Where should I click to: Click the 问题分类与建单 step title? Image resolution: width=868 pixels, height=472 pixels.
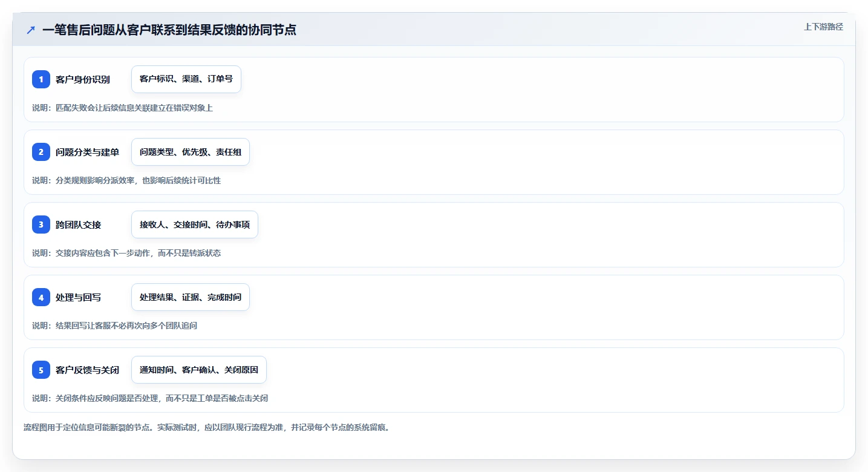tap(87, 152)
